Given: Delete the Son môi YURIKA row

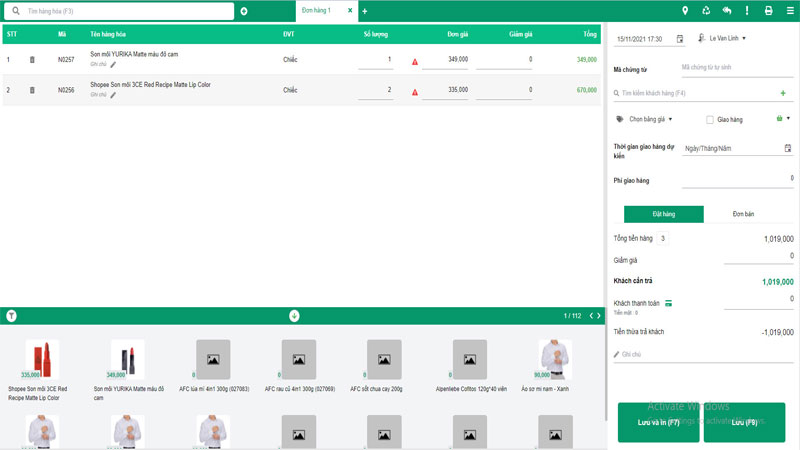Looking at the screenshot, I should (x=32, y=60).
